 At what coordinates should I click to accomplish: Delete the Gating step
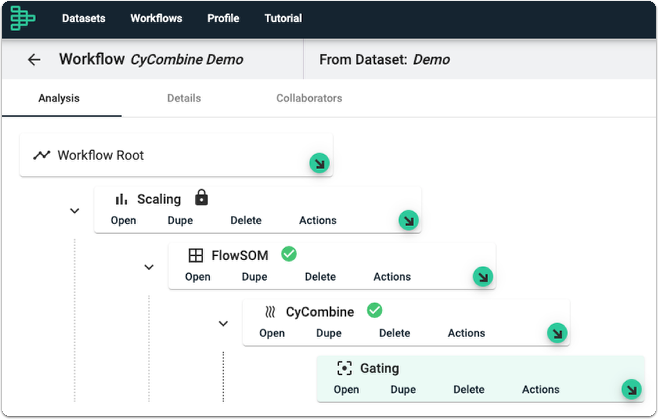pos(469,389)
